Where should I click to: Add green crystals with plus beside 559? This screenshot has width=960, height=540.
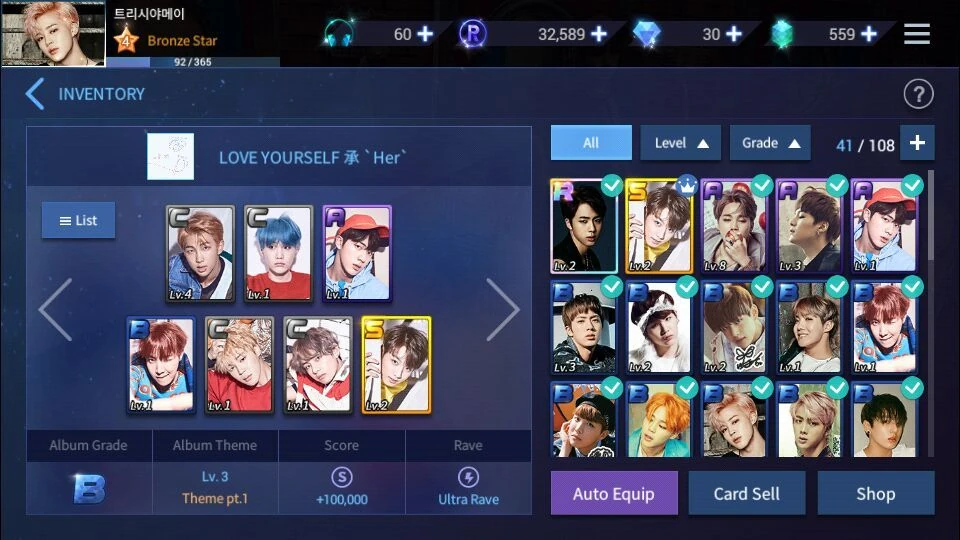point(869,34)
